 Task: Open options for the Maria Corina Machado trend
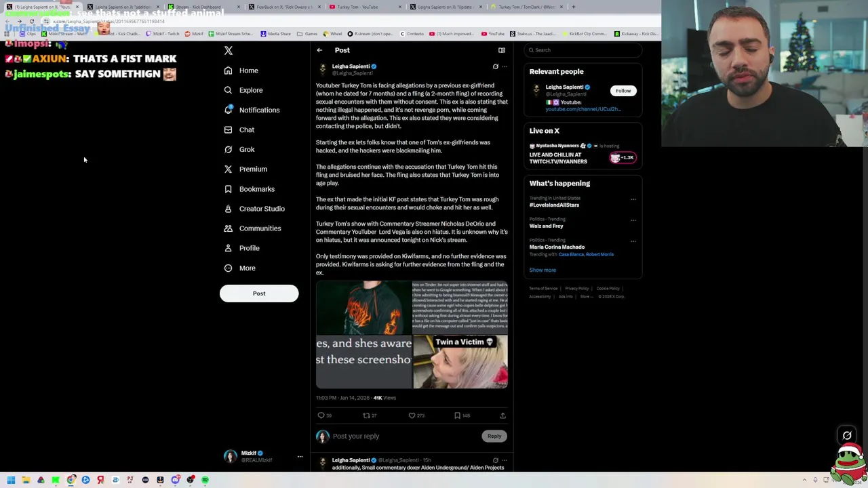click(x=633, y=241)
